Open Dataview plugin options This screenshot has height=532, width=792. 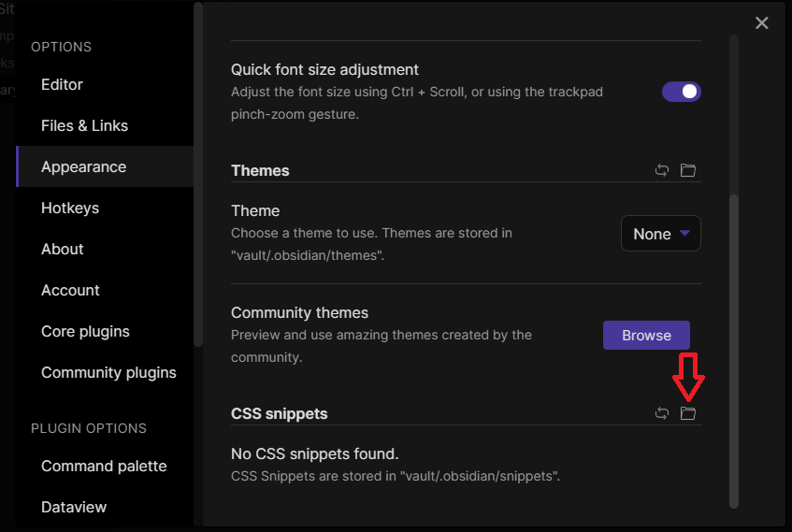click(x=74, y=507)
